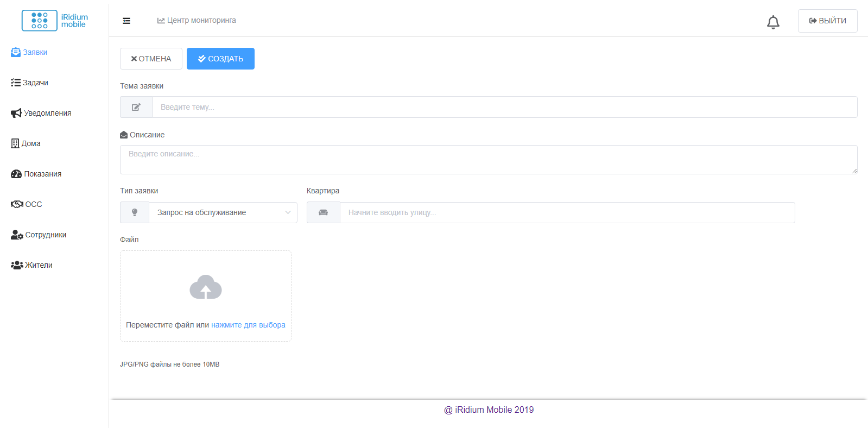
Task: Click the cloud upload icon
Action: (x=206, y=287)
